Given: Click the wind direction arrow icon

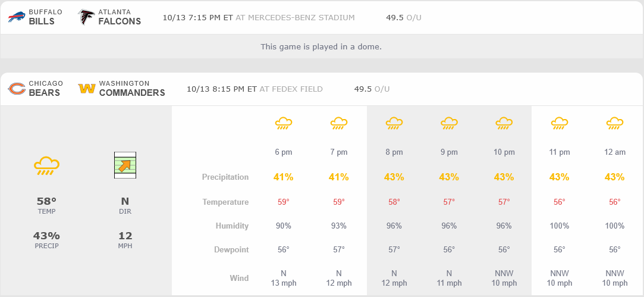Looking at the screenshot, I should [x=125, y=165].
